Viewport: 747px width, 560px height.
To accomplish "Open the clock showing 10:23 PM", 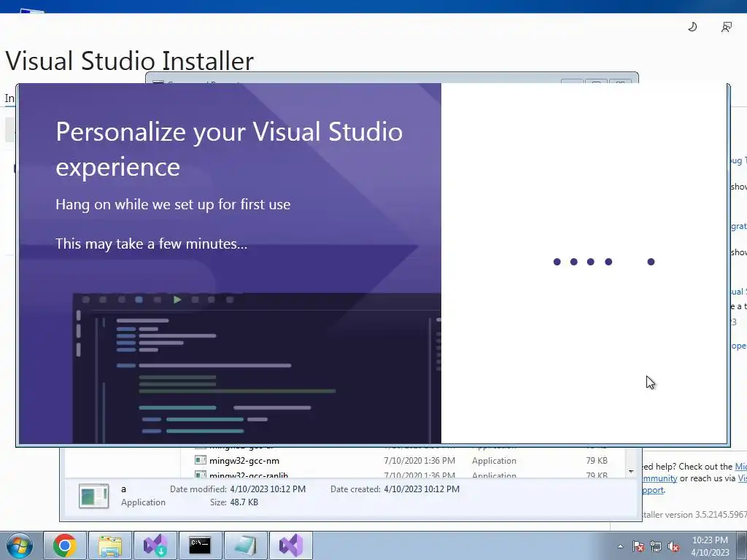I will [x=710, y=546].
